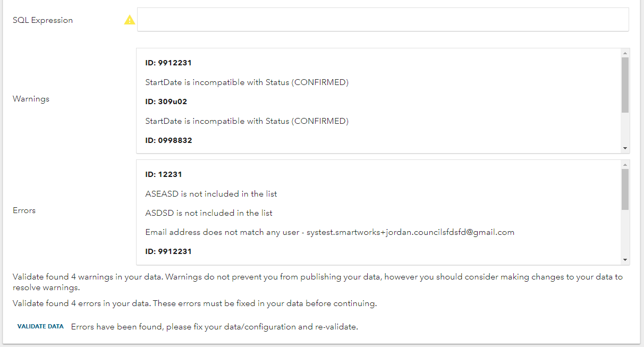Click the Errors list scroll down arrow
The image size is (644, 347).
(625, 260)
